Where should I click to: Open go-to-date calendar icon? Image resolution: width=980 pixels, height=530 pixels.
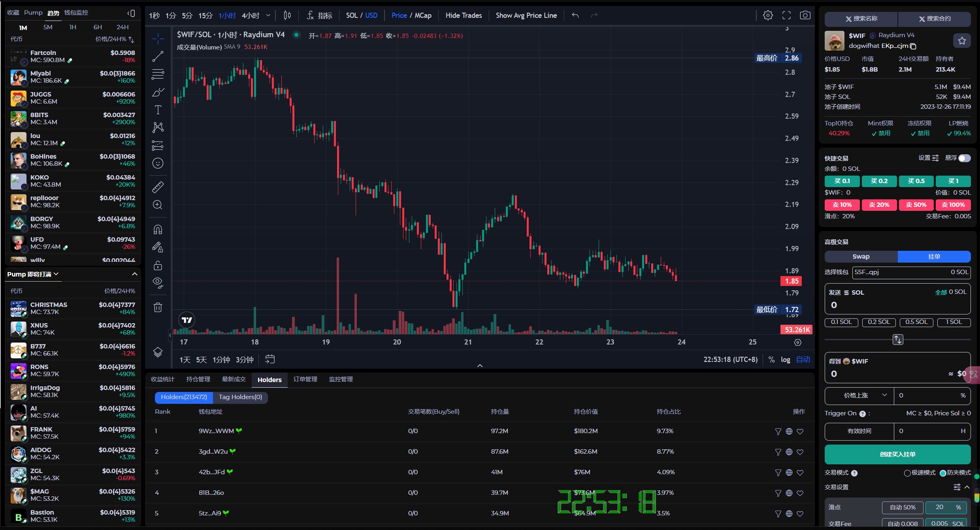(x=270, y=359)
